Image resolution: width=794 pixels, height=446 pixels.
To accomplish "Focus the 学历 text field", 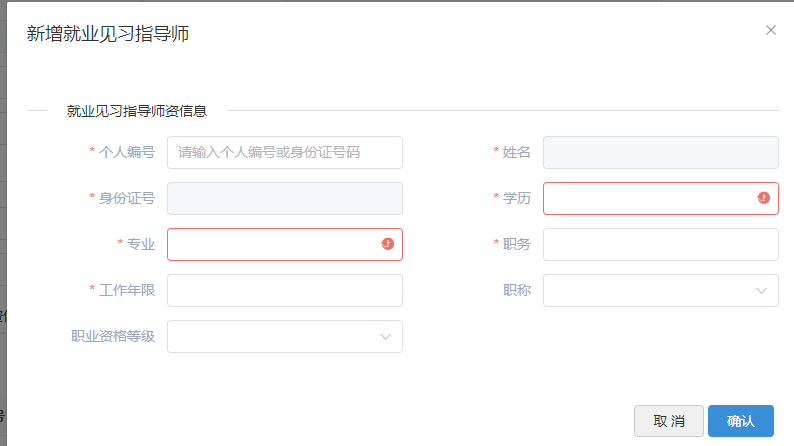I will pos(648,198).
